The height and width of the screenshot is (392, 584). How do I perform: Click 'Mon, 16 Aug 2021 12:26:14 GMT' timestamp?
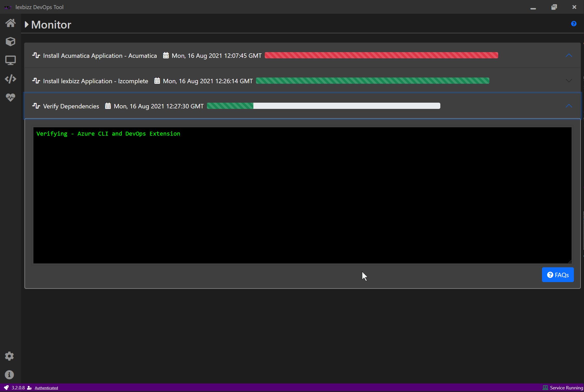(x=208, y=81)
